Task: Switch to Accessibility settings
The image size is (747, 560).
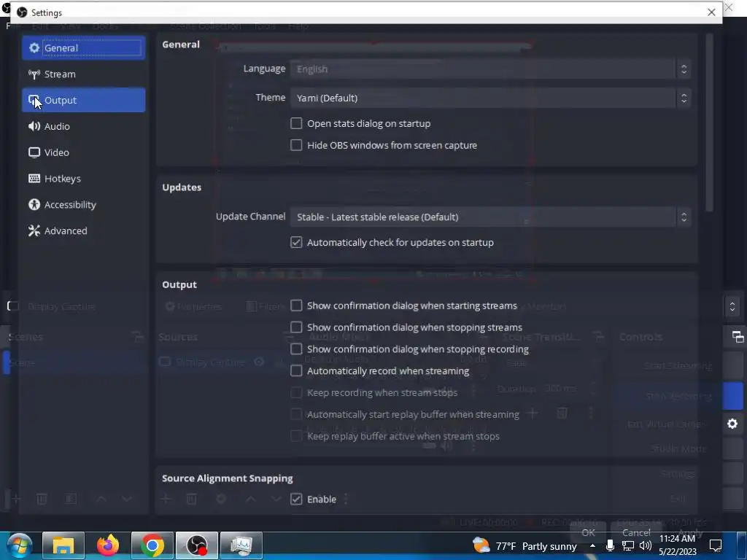Action: coord(83,205)
